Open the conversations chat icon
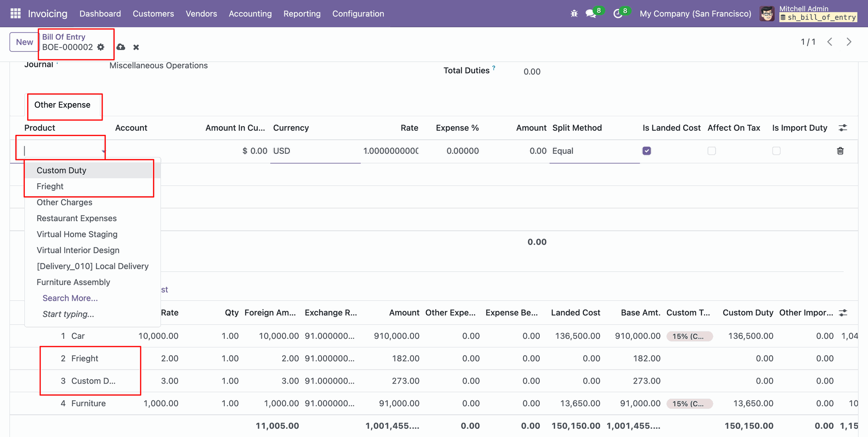This screenshot has width=868, height=437. (590, 14)
